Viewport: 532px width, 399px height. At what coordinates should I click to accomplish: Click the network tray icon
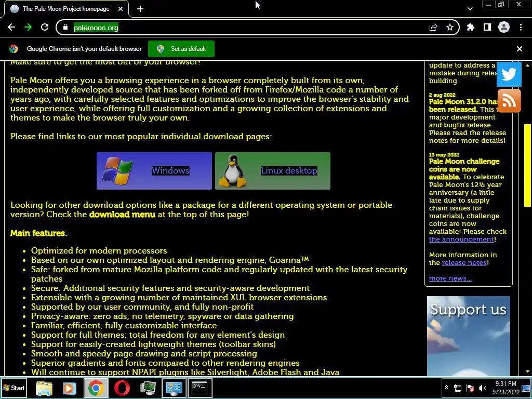458,388
